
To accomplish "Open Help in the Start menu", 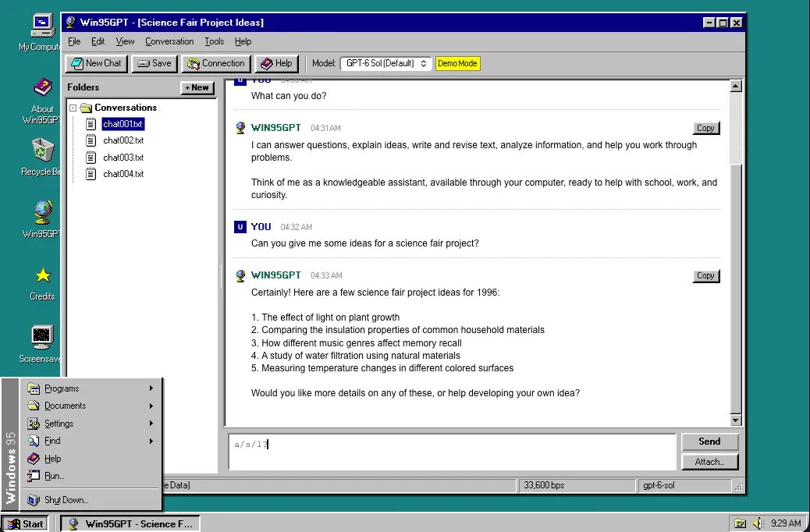I will tap(91, 459).
